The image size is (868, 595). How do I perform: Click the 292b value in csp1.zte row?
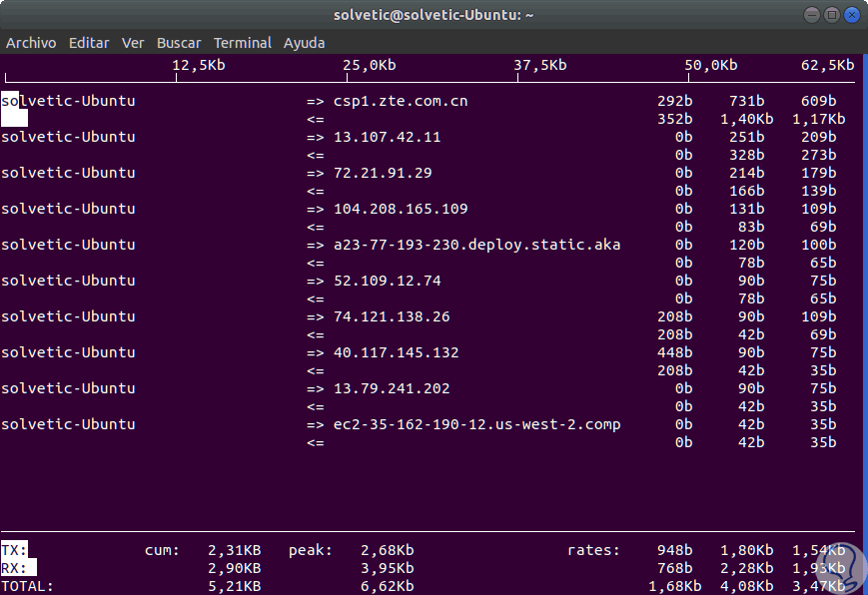coord(675,101)
